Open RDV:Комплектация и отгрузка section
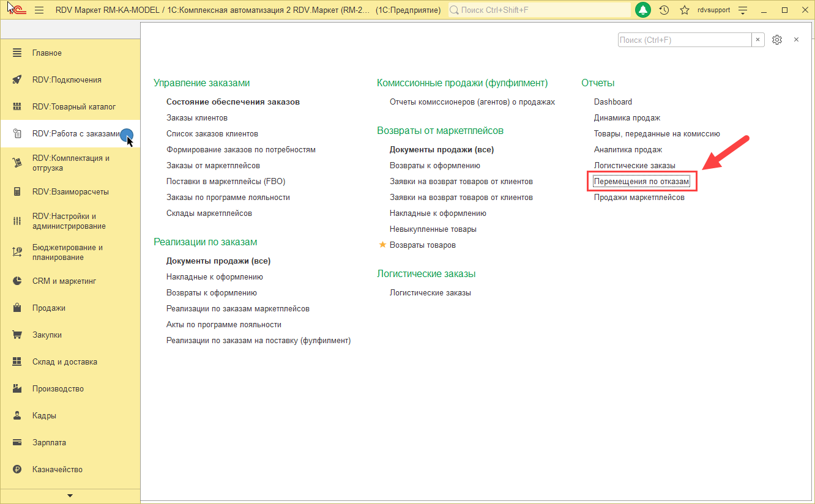 (70, 163)
